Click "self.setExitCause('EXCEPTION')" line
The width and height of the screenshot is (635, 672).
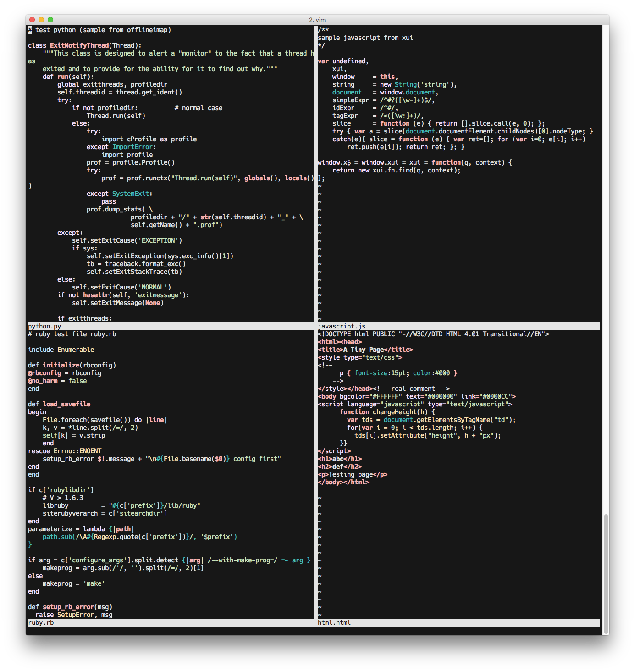pos(127,240)
